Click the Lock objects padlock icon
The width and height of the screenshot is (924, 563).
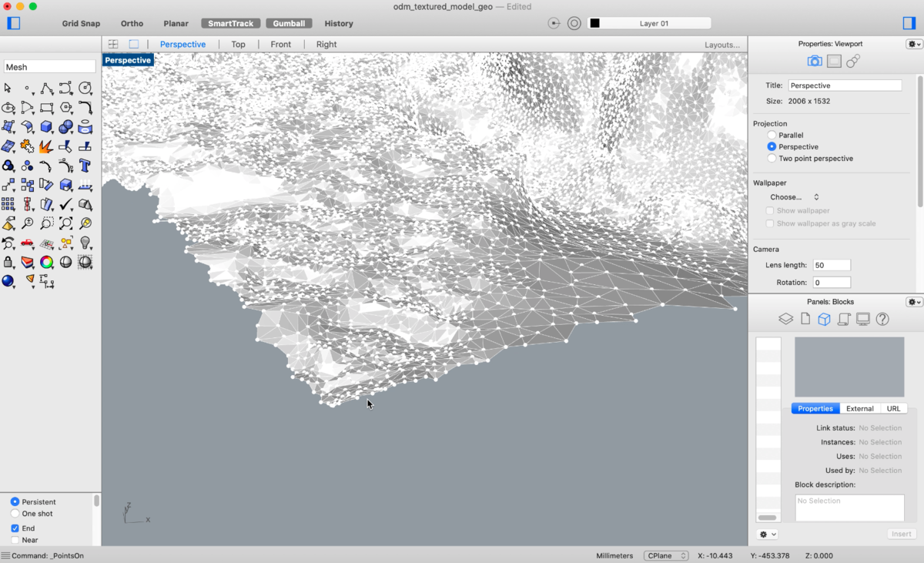pos(8,262)
